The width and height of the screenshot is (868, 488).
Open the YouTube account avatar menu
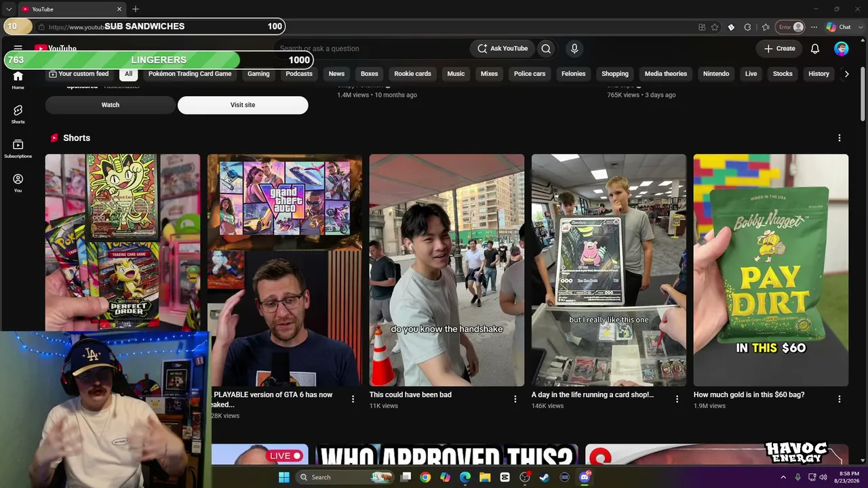tap(842, 49)
